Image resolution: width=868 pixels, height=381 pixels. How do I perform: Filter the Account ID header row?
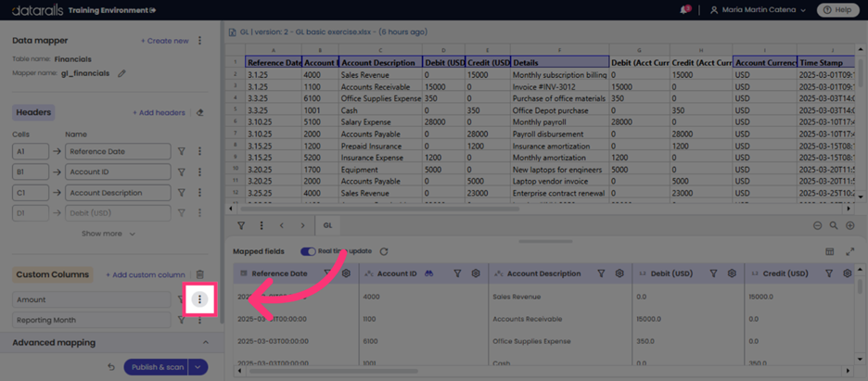181,172
